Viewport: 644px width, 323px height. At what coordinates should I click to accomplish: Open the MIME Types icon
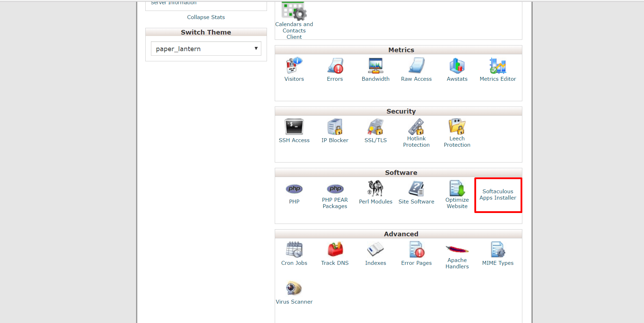tap(498, 250)
